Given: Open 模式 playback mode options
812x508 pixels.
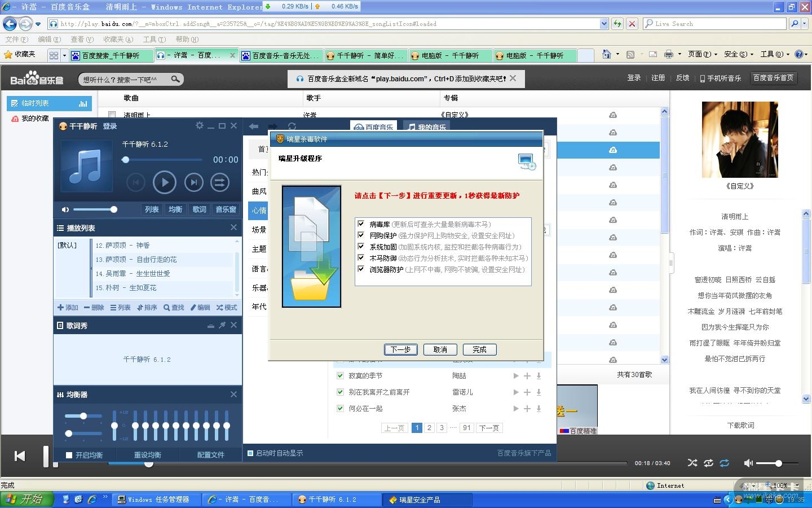Looking at the screenshot, I should click(226, 308).
